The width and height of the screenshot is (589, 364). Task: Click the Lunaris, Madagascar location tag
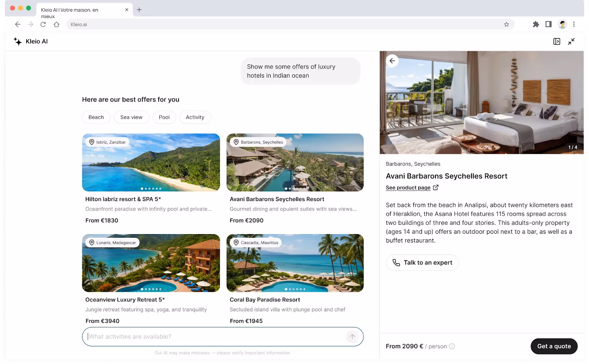click(113, 243)
